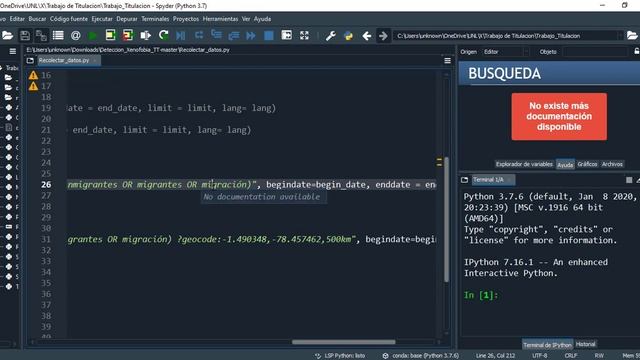
Task: Click line number 26 in the gutter
Action: [46, 184]
